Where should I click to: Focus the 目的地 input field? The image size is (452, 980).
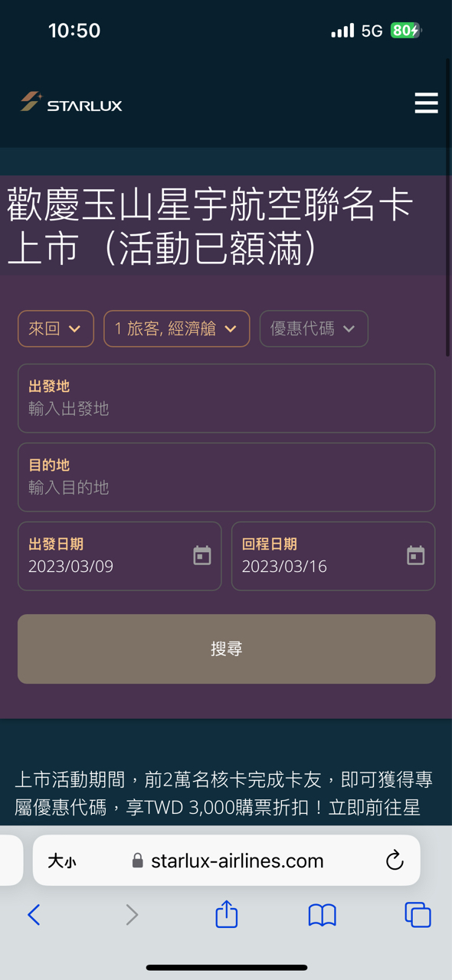(227, 477)
